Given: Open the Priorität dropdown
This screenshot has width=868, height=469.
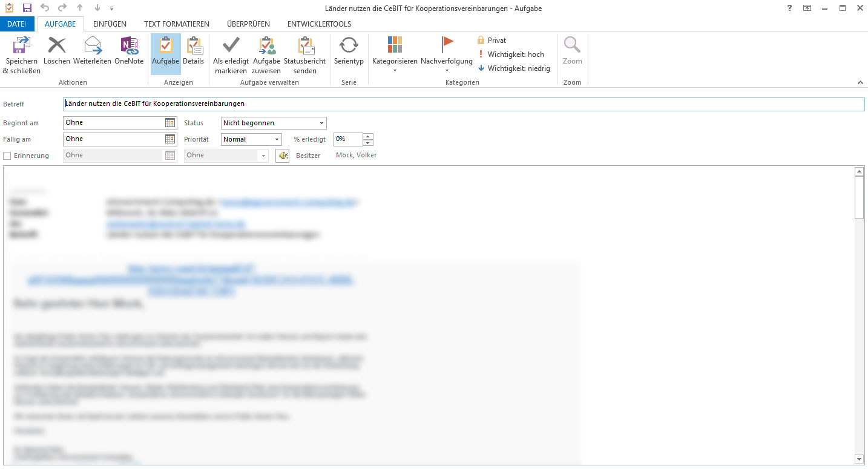Looking at the screenshot, I should (277, 139).
